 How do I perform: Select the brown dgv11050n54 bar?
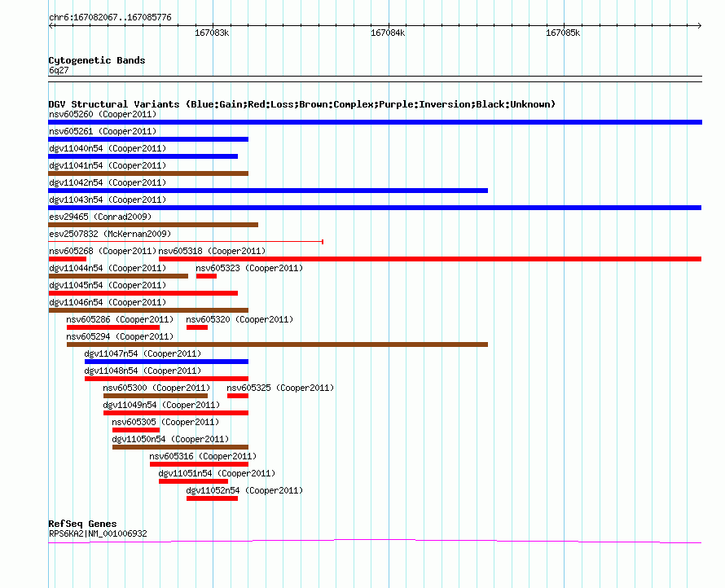(180, 447)
